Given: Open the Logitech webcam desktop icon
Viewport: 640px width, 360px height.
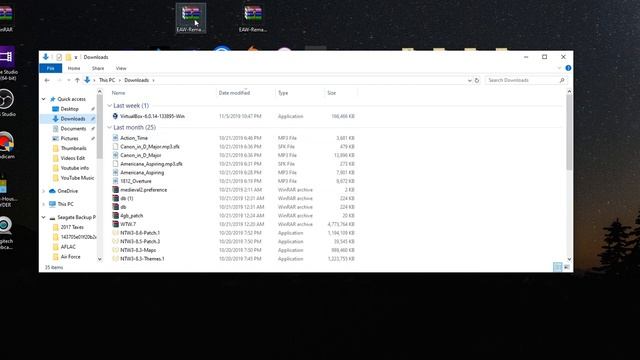Looking at the screenshot, I should coord(6,232).
